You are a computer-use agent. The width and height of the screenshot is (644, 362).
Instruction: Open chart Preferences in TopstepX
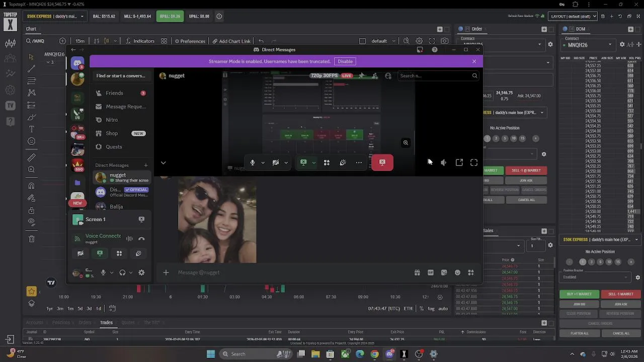(x=189, y=41)
